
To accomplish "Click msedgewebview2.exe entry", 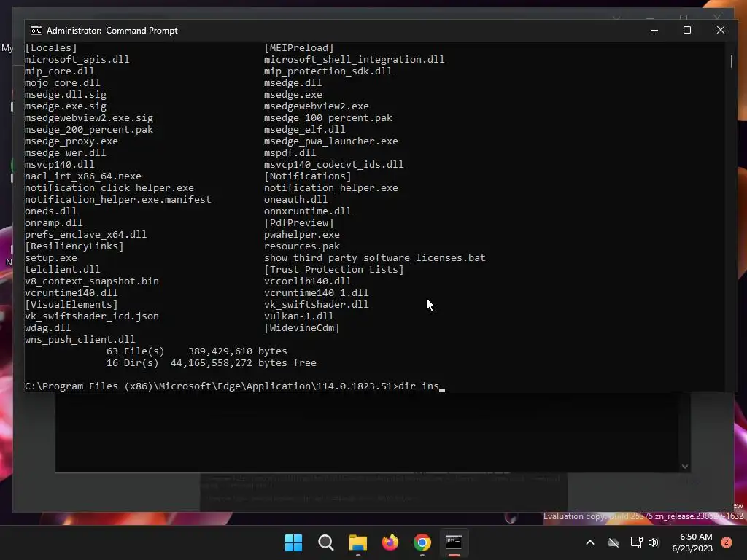I will tap(317, 106).
